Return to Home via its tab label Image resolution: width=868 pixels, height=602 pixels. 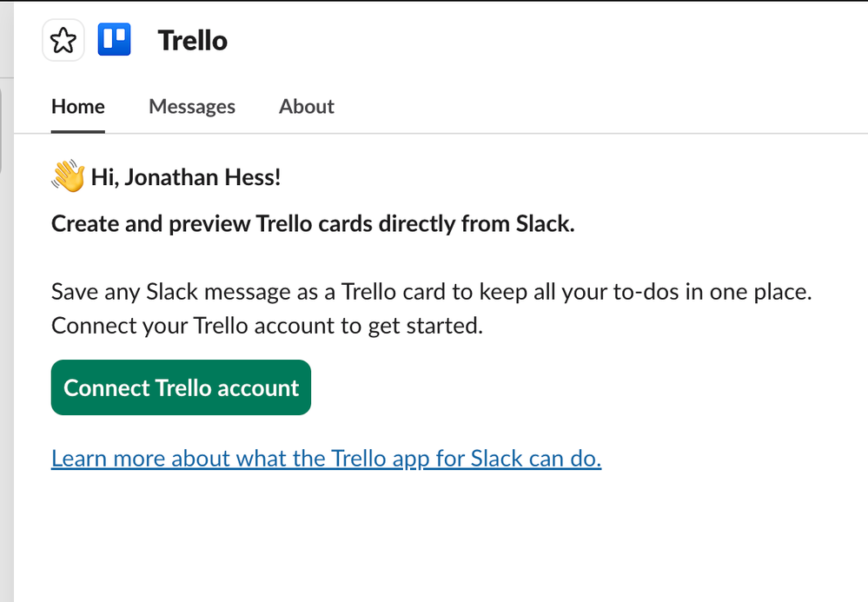77,106
